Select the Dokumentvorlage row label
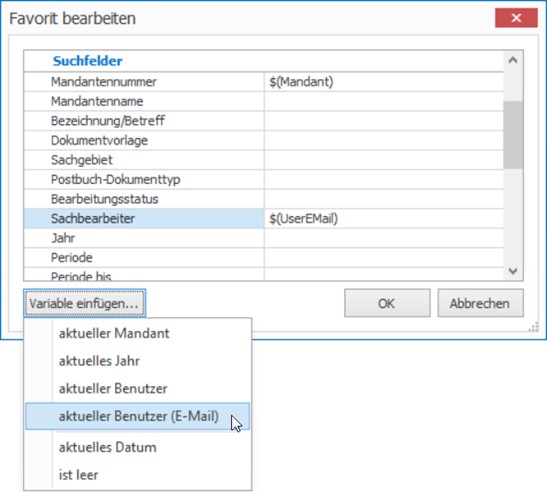The width and height of the screenshot is (547, 492). tap(99, 141)
